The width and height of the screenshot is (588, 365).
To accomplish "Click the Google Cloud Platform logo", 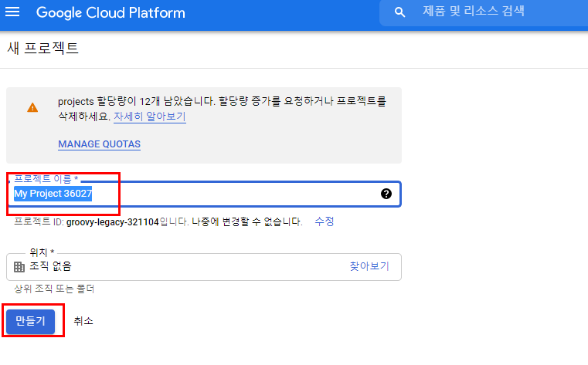I will click(x=110, y=12).
